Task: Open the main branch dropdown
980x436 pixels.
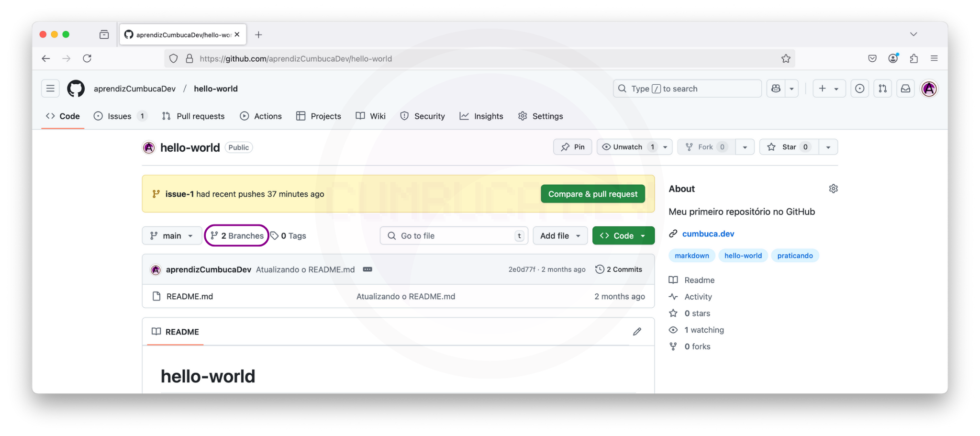Action: click(x=171, y=235)
